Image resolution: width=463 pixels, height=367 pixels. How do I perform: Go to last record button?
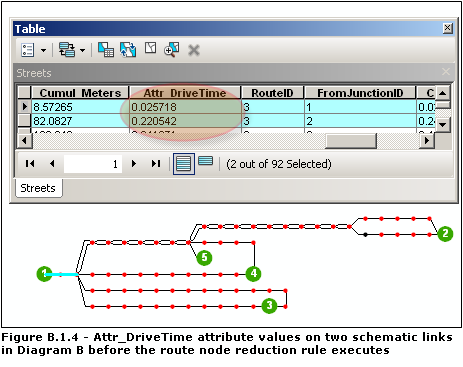click(156, 164)
